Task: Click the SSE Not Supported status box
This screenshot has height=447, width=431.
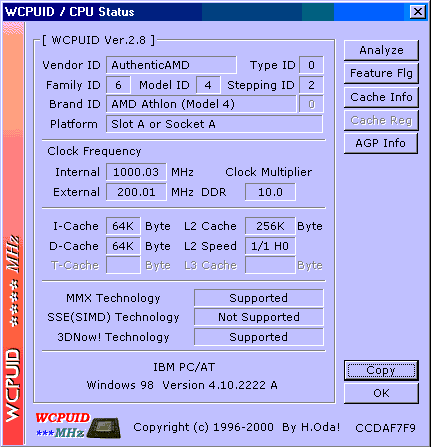Action: click(x=259, y=317)
